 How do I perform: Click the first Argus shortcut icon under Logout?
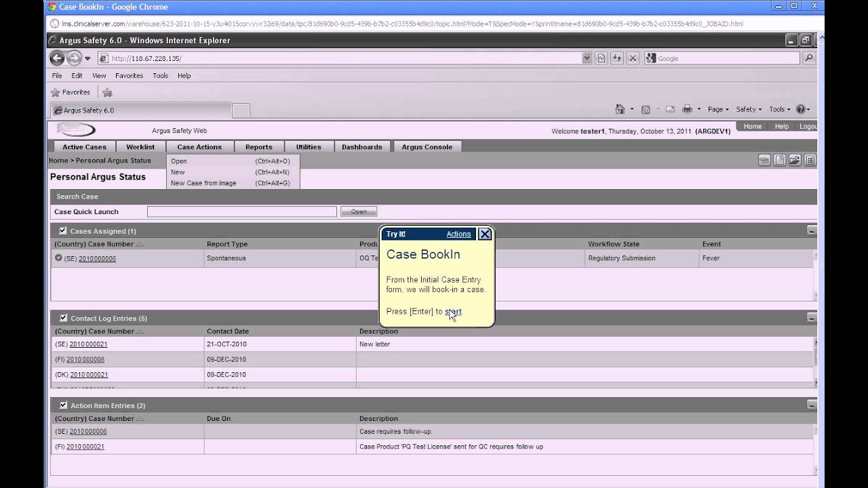click(x=764, y=161)
